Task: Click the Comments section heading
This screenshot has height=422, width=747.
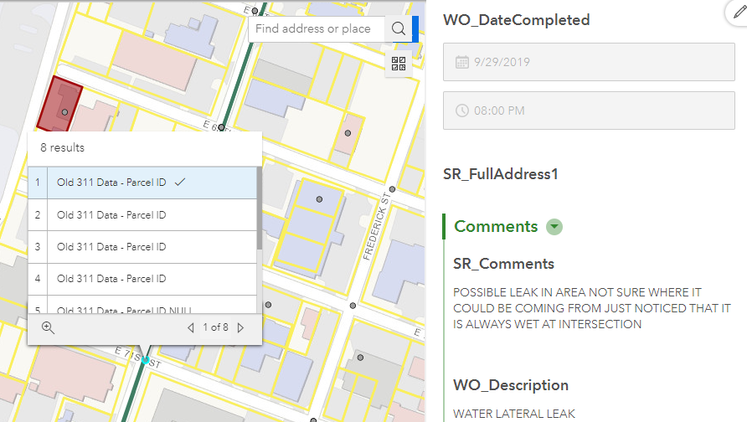Action: [x=496, y=226]
